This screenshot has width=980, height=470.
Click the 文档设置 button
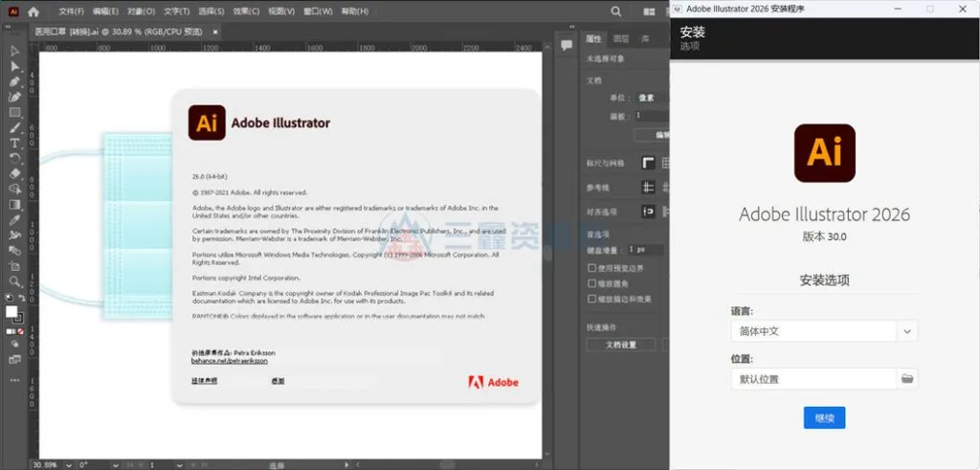pos(620,345)
